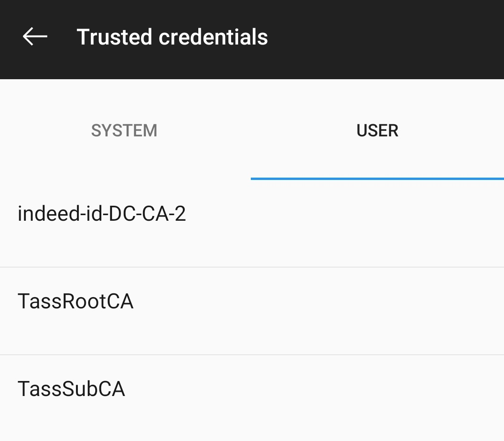Click the Trusted credentials title

172,37
